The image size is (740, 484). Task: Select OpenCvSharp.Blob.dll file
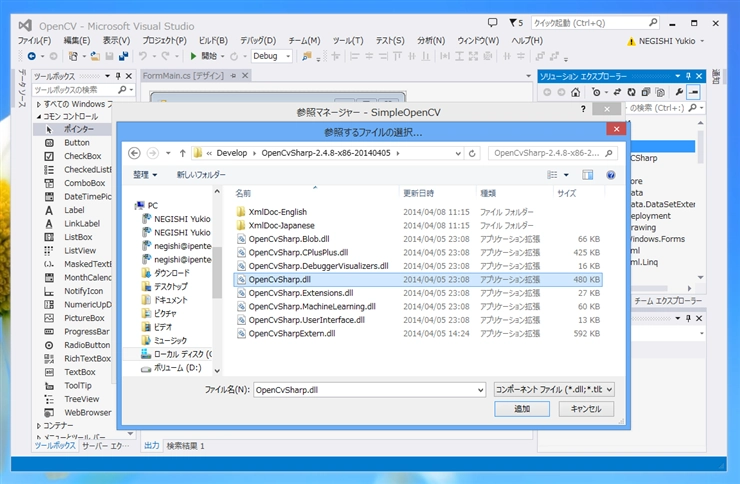tap(418, 239)
